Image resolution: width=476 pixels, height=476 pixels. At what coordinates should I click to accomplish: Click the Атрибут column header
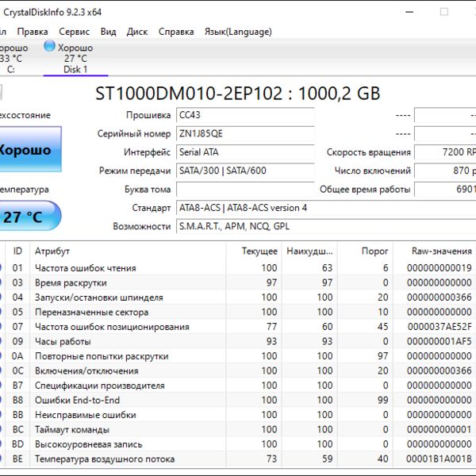point(128,251)
